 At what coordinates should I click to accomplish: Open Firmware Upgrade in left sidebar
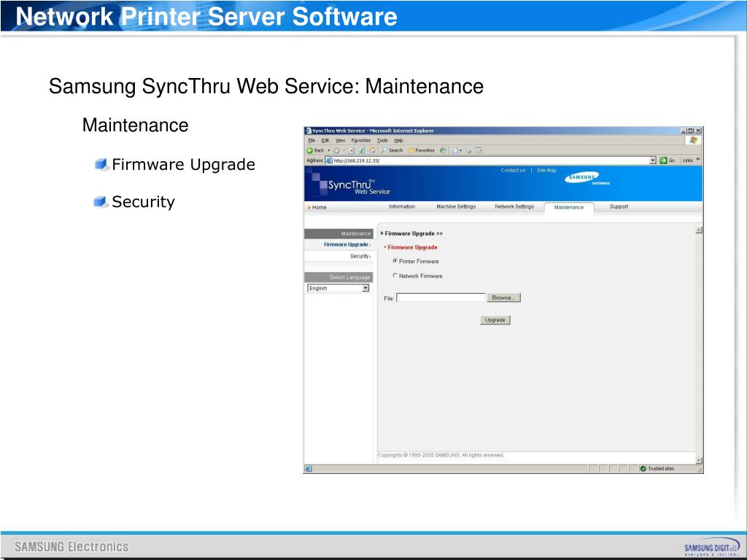pos(346,245)
